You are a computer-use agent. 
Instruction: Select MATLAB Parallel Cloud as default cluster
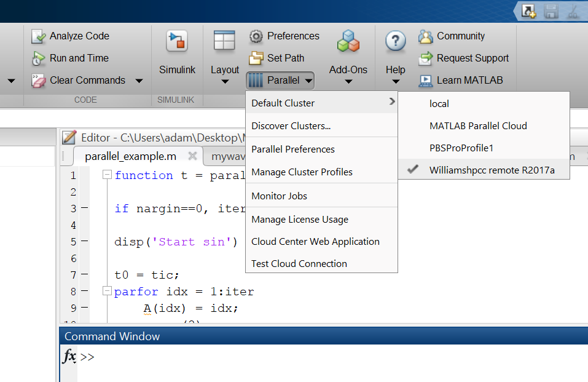click(x=484, y=126)
